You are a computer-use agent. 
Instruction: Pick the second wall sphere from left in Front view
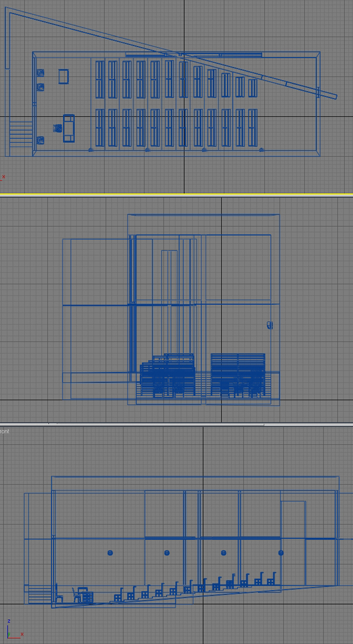tap(167, 553)
